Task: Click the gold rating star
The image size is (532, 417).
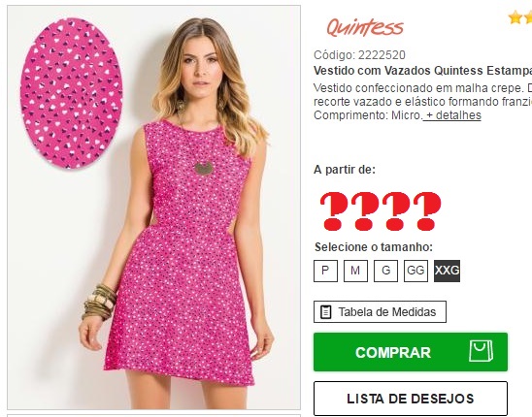Action: [515, 17]
